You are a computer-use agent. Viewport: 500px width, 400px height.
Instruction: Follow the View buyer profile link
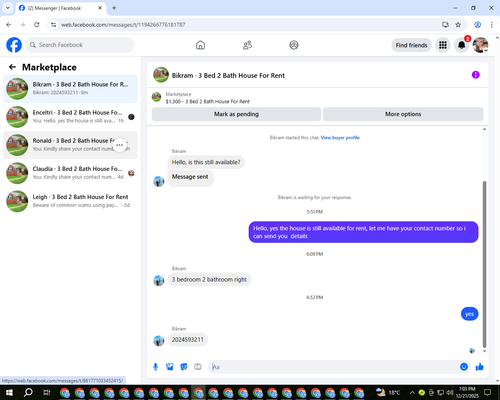click(x=340, y=138)
